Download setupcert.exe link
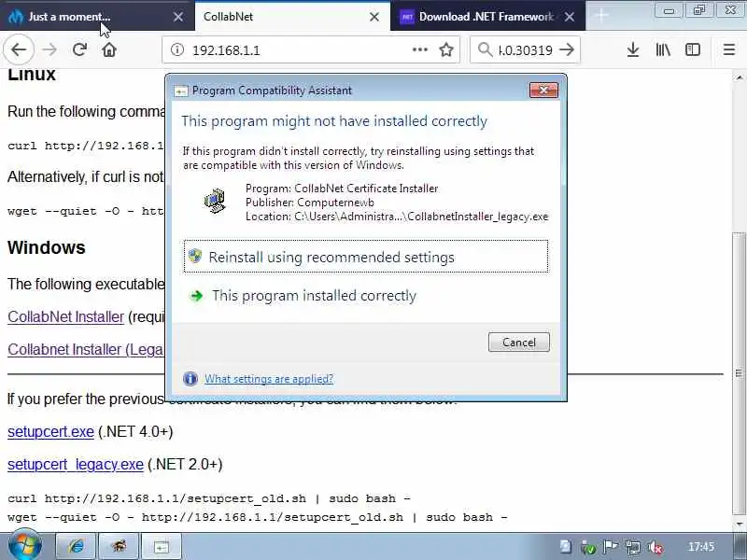 (50, 431)
